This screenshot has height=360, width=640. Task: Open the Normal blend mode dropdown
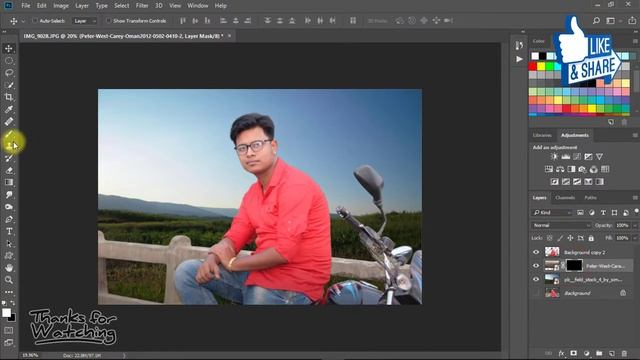561,225
